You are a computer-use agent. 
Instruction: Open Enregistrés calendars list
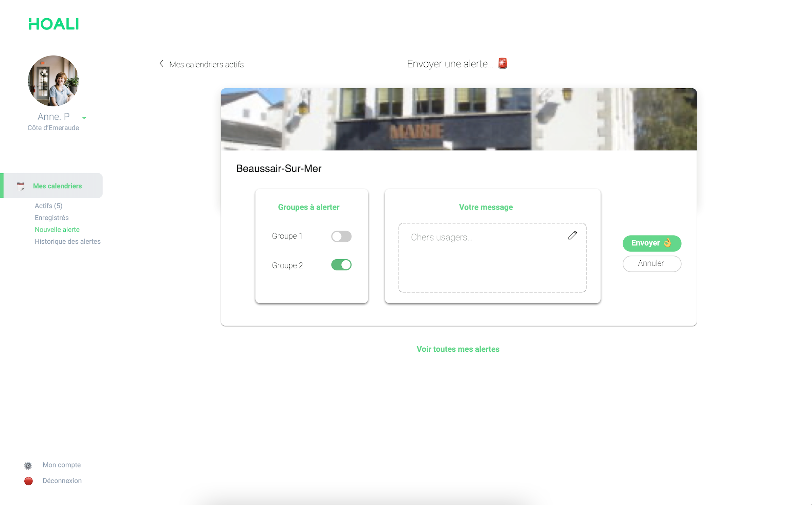click(51, 218)
